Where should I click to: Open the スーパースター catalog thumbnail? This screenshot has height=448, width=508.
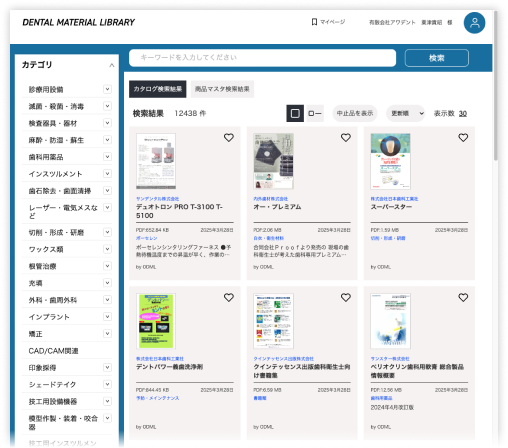pyautogui.click(x=390, y=161)
